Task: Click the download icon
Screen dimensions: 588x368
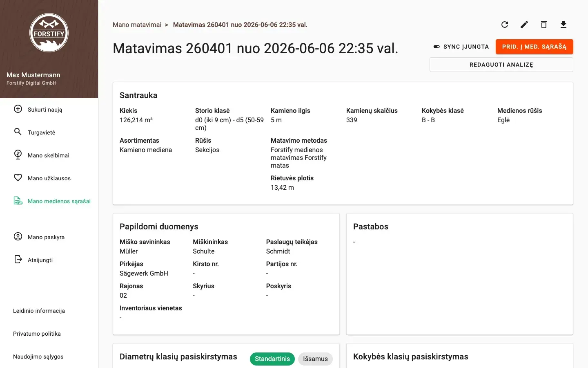Action: pos(563,25)
